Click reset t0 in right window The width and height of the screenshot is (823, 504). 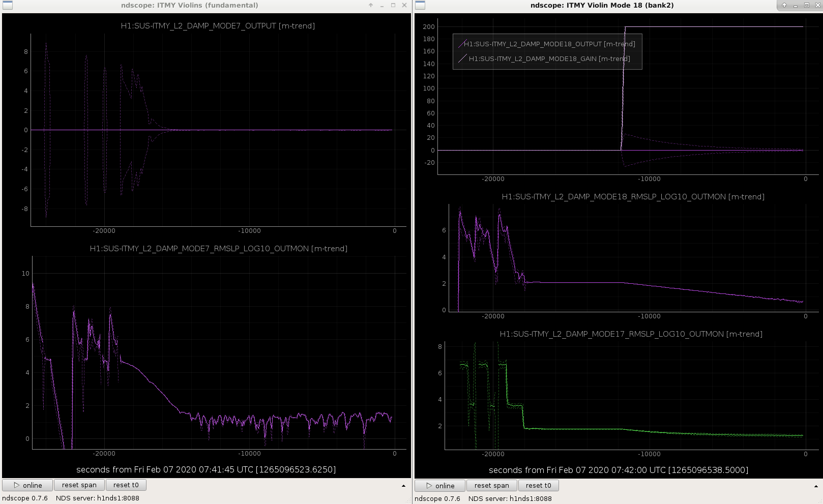(x=539, y=486)
